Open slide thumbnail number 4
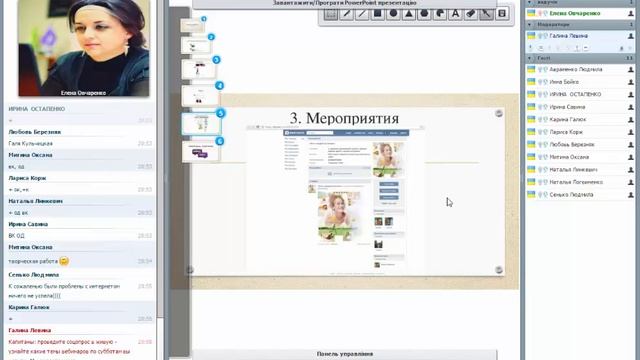 (x=200, y=96)
